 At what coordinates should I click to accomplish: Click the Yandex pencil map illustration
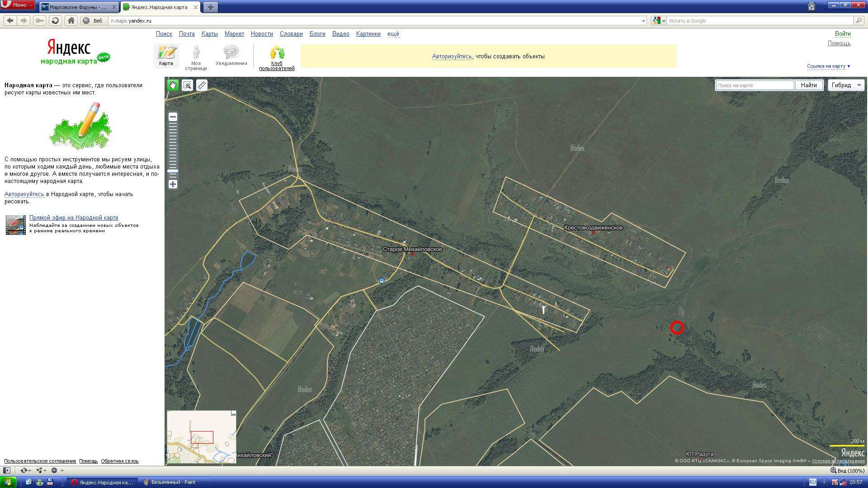coord(80,126)
